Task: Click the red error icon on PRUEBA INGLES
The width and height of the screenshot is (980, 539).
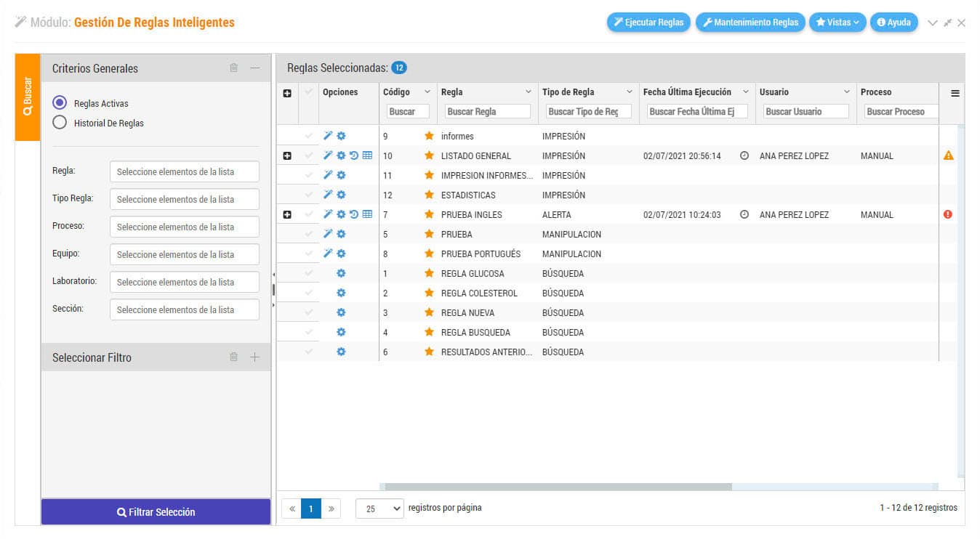Action: pos(948,214)
